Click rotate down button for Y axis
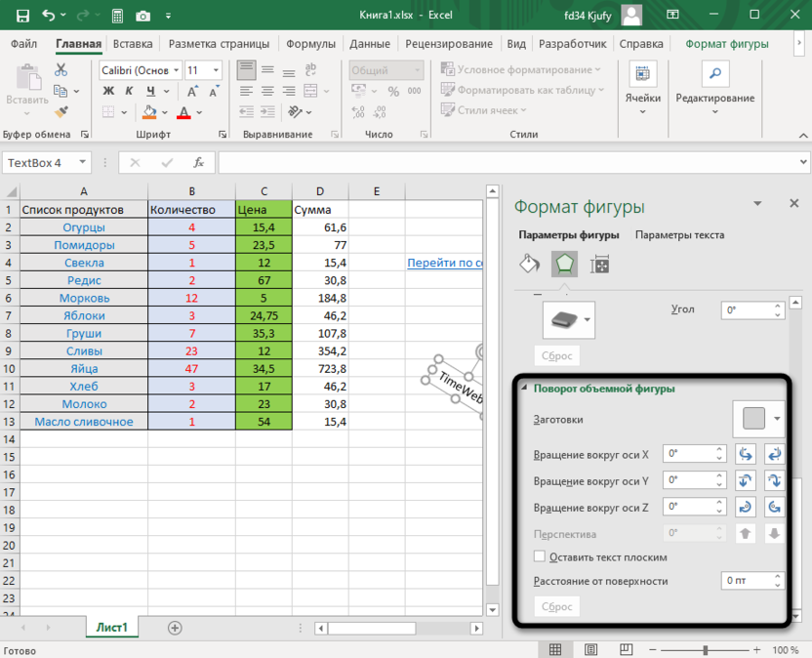 (775, 480)
